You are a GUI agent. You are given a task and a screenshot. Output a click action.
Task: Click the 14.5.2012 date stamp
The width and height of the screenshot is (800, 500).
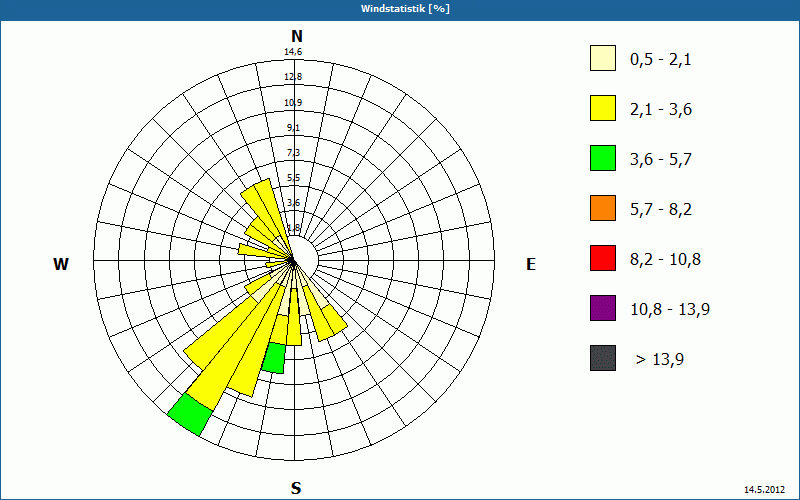point(764,490)
